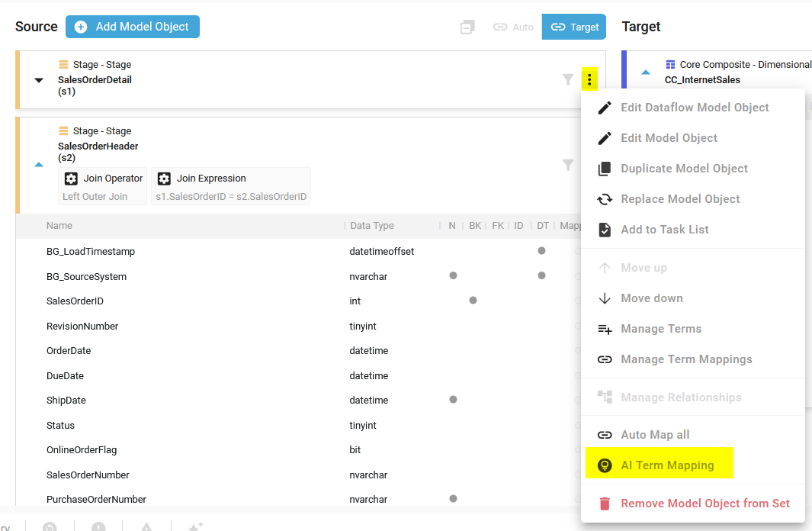812x531 pixels.
Task: Click the collapse-all icon beside Auto
Action: tap(467, 27)
